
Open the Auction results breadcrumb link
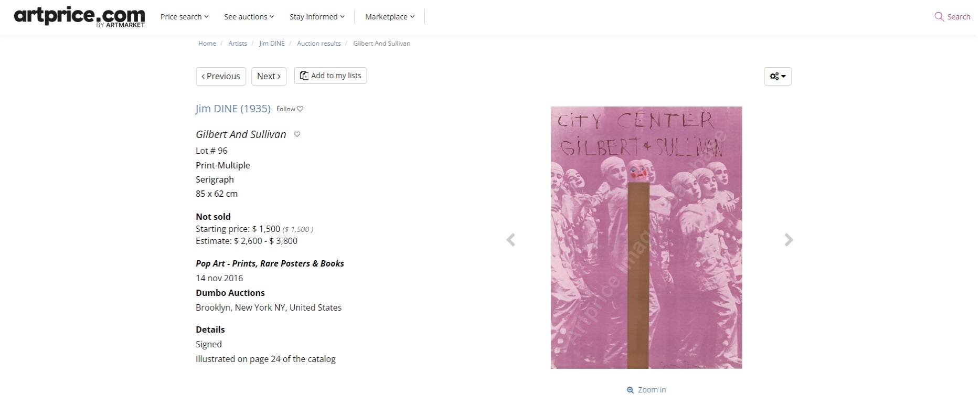pos(319,44)
